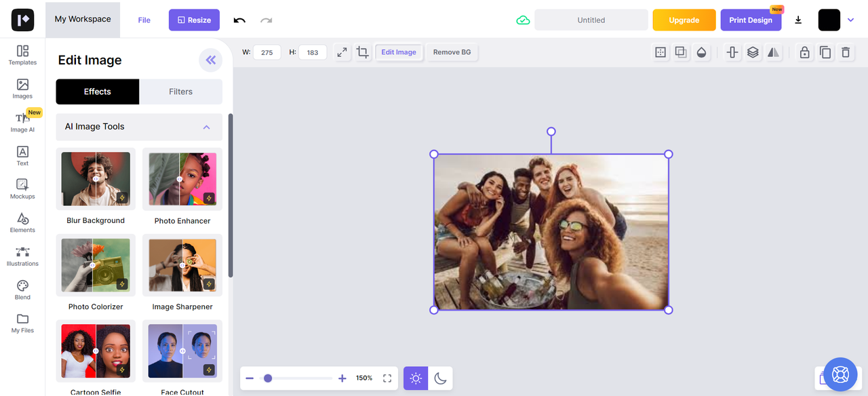Fit canvas to screen icon
The height and width of the screenshot is (396, 868).
[x=387, y=378]
